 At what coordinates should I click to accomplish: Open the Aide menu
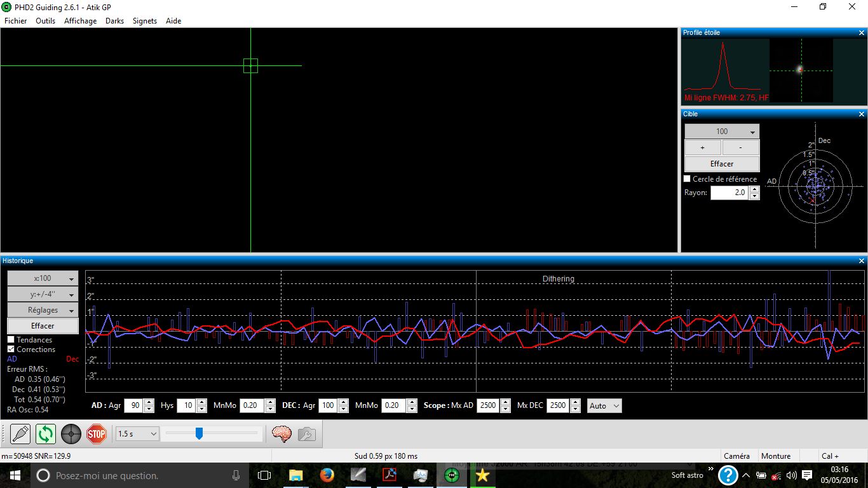173,21
